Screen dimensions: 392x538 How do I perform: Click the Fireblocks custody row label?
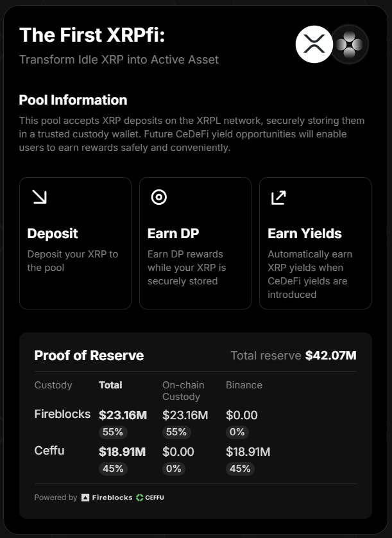point(62,414)
